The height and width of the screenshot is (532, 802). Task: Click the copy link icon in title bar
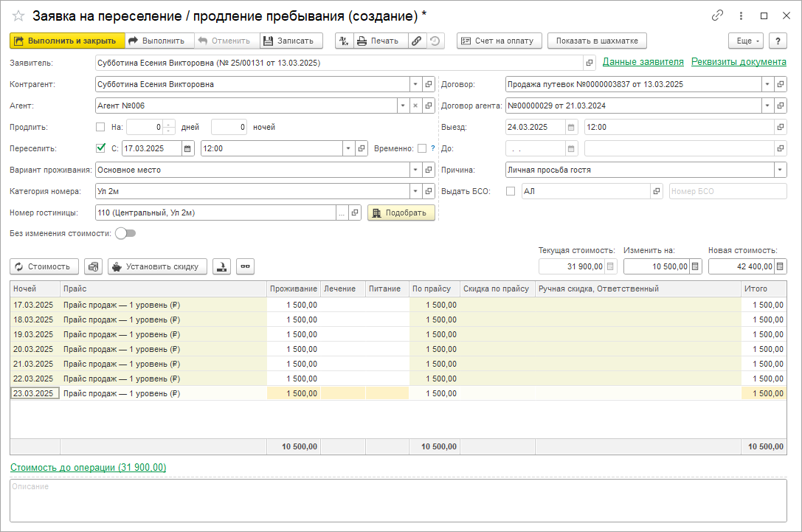coord(716,15)
